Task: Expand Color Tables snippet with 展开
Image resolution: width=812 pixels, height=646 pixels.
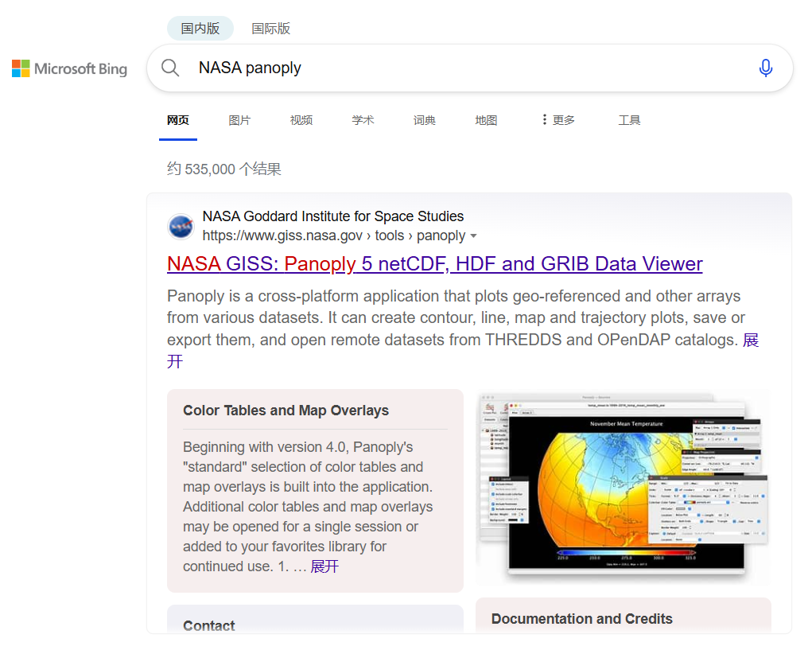Action: pos(324,566)
